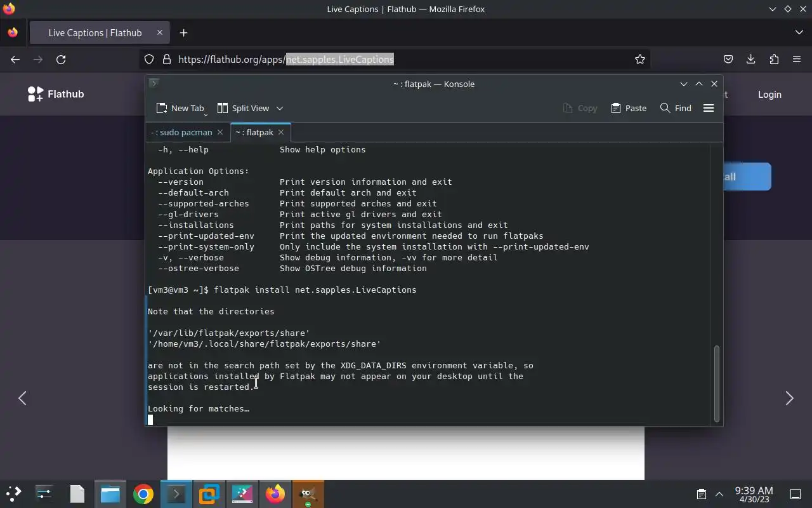
Task: Expand the hidden system tray icons
Action: 719,493
